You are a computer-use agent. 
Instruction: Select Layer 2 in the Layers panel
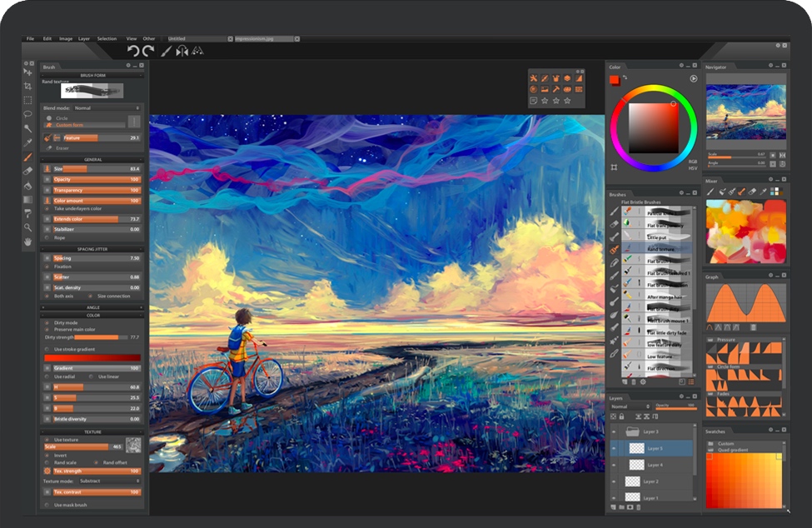651,481
